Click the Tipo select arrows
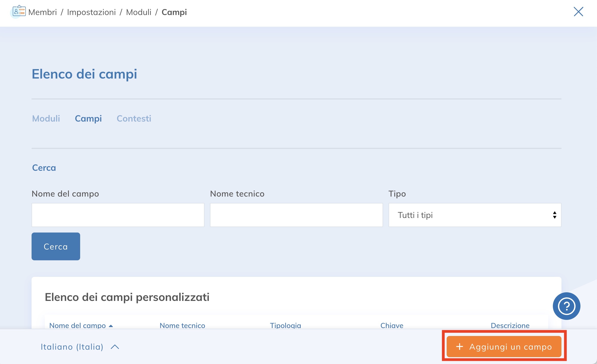 click(554, 215)
